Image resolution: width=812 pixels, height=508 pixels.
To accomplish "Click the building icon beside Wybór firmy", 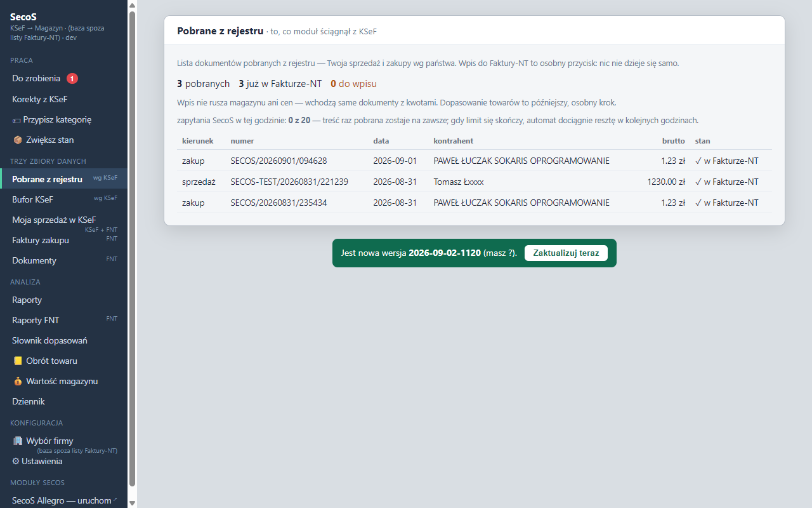I will tap(17, 441).
